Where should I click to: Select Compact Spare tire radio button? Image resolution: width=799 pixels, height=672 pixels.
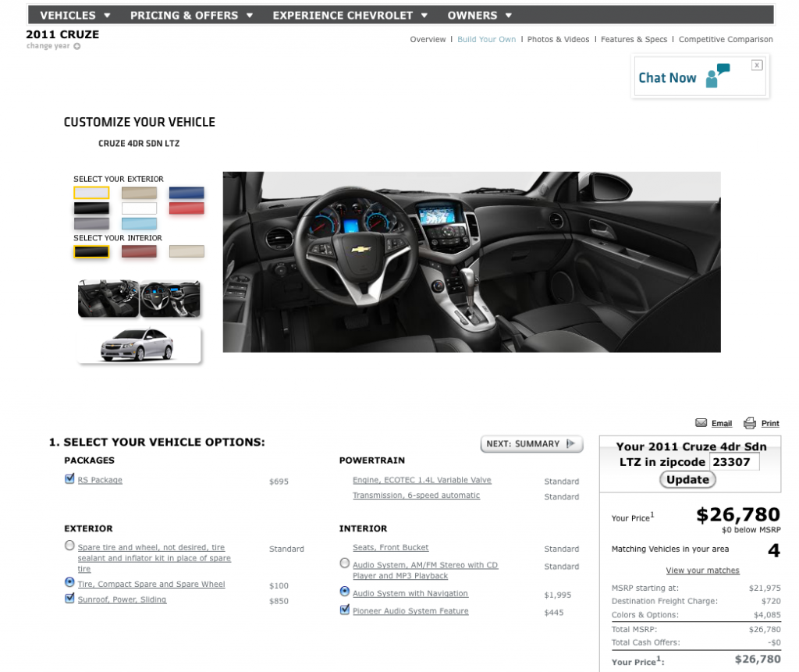tap(69, 581)
